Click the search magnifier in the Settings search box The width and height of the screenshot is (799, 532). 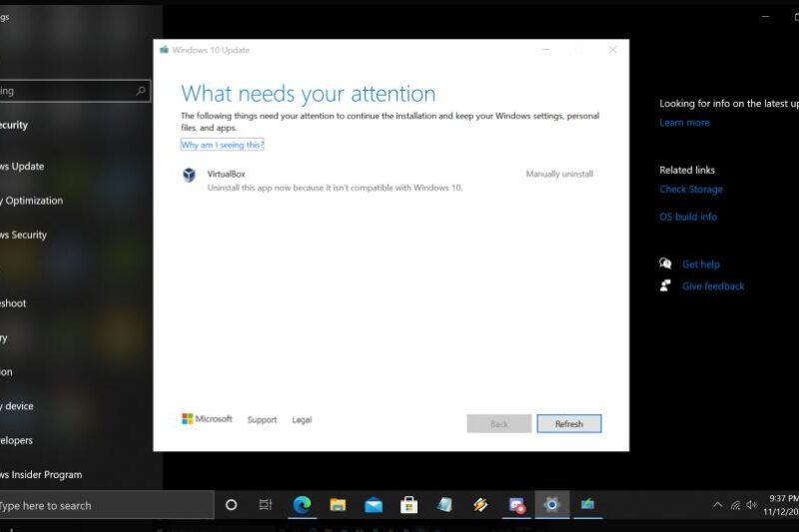(x=141, y=91)
